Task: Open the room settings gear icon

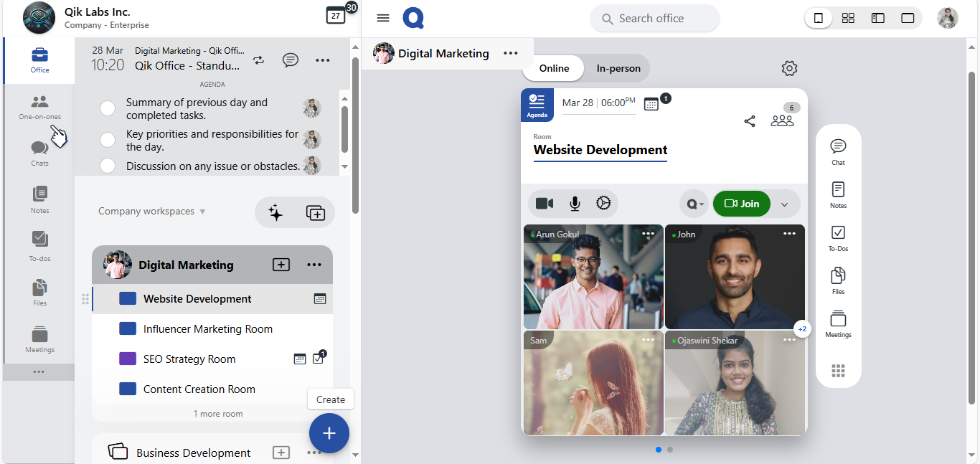Action: click(789, 69)
